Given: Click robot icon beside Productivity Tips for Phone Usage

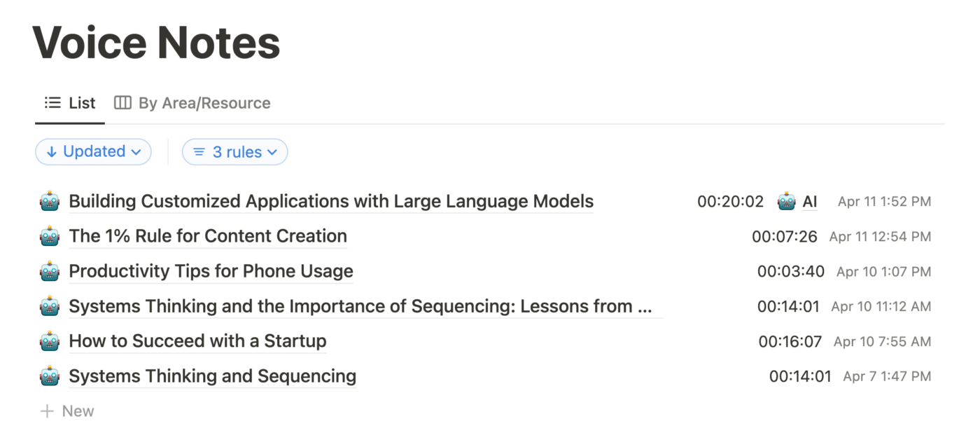Looking at the screenshot, I should click(50, 272).
